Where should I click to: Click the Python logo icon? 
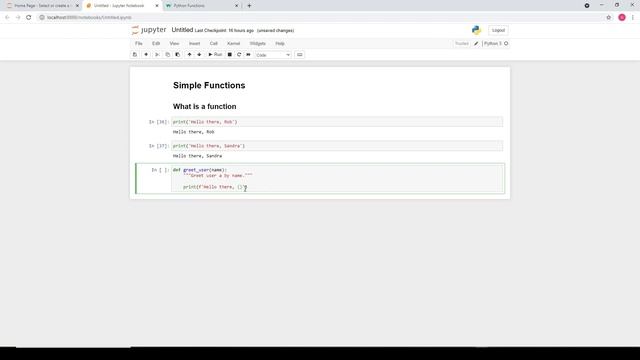(x=476, y=30)
